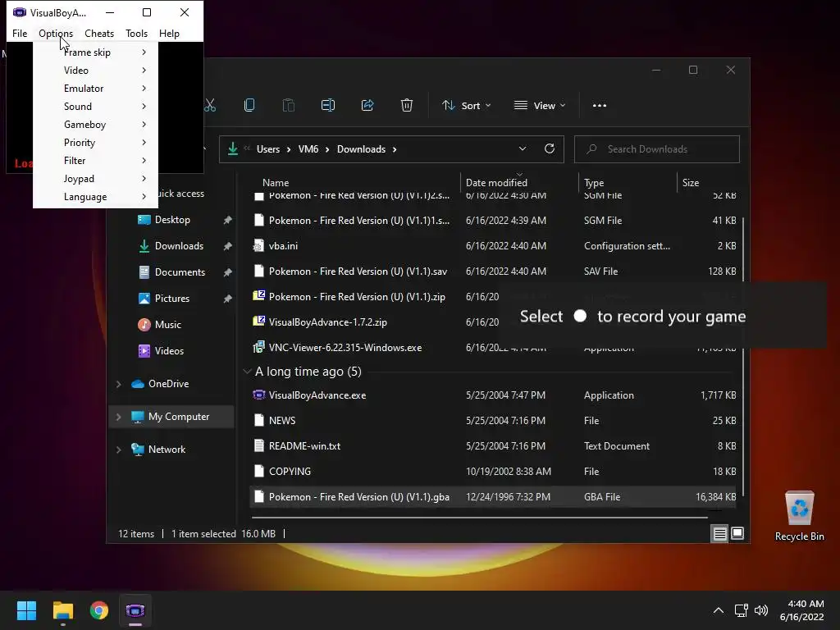Viewport: 840px width, 630px height.
Task: Click the chevron after Users in address bar
Action: coord(288,149)
